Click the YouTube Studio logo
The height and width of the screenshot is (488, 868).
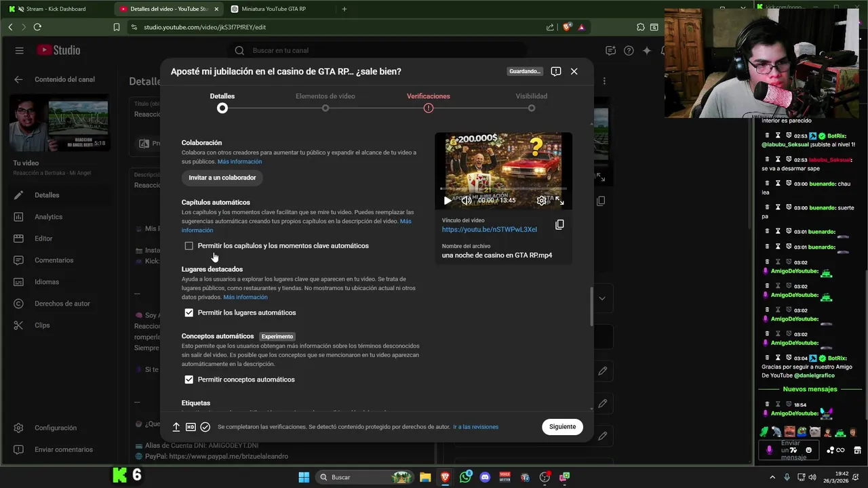58,50
